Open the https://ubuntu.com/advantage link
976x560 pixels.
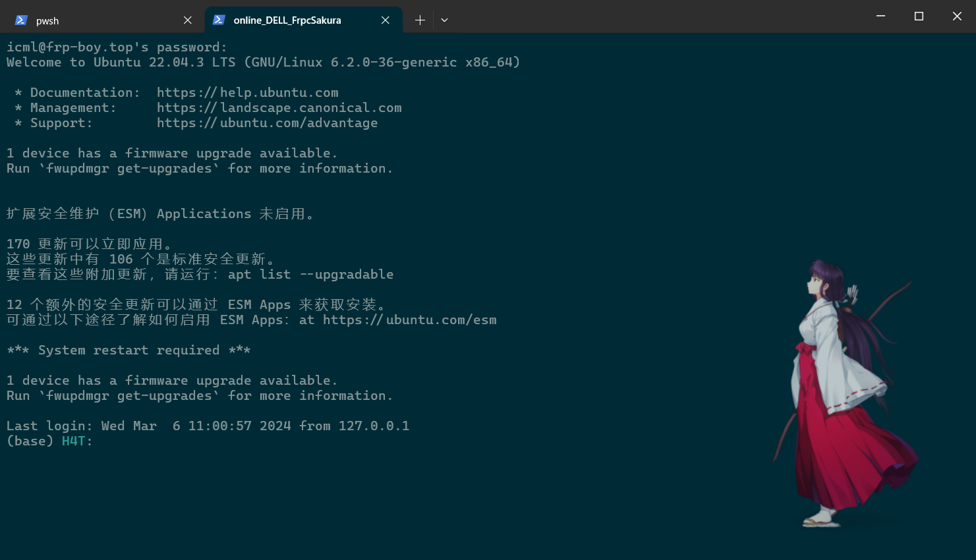pos(268,123)
